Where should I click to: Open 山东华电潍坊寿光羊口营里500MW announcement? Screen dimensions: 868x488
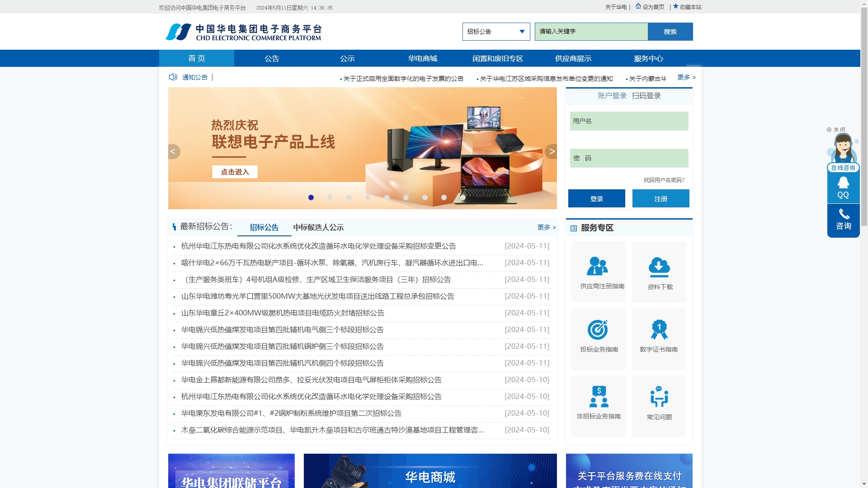point(318,296)
